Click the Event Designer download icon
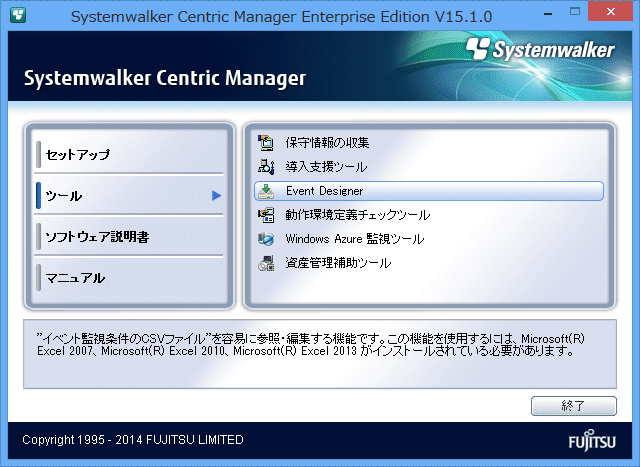This screenshot has height=467, width=640. (266, 191)
